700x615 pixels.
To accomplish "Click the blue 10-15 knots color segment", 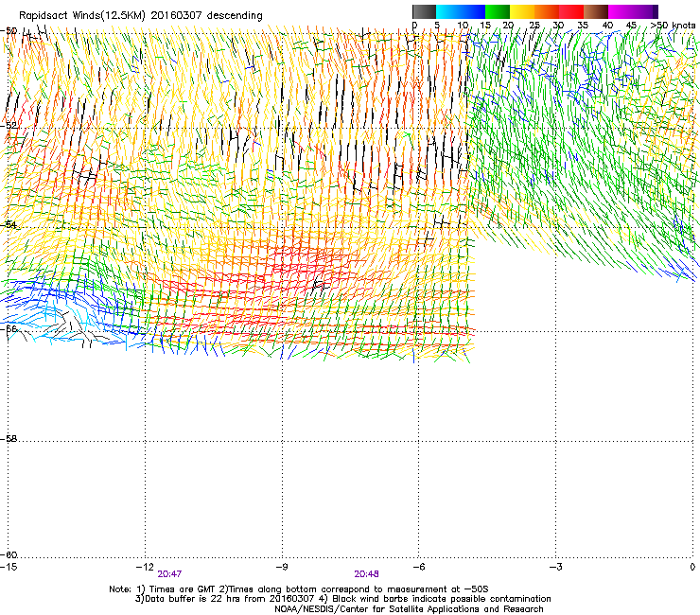I will 473,11.
